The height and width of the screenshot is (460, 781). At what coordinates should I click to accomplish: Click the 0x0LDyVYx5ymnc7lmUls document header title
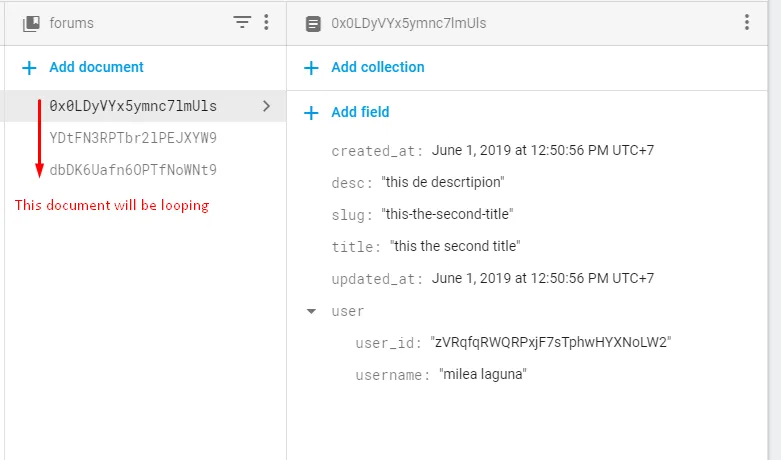click(408, 23)
